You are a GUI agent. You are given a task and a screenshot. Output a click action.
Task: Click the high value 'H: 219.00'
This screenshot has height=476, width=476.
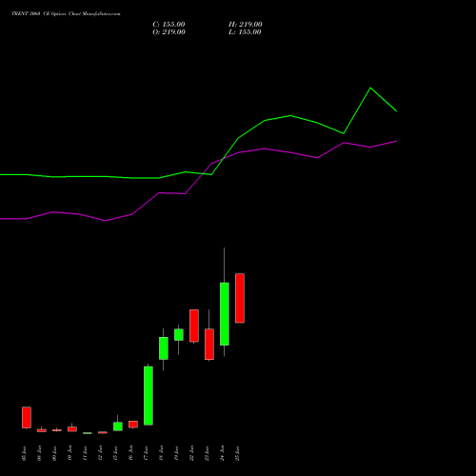246,25
